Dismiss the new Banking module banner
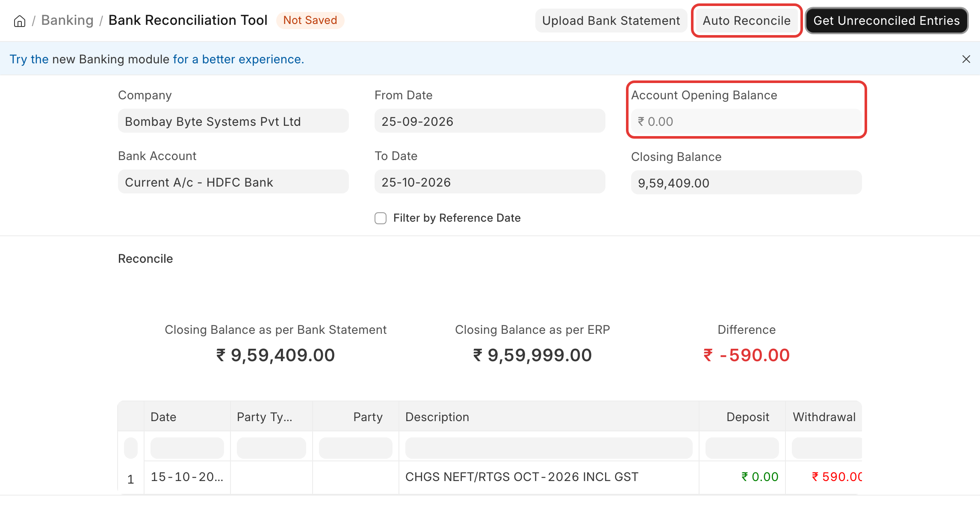This screenshot has width=980, height=505. pos(966,59)
